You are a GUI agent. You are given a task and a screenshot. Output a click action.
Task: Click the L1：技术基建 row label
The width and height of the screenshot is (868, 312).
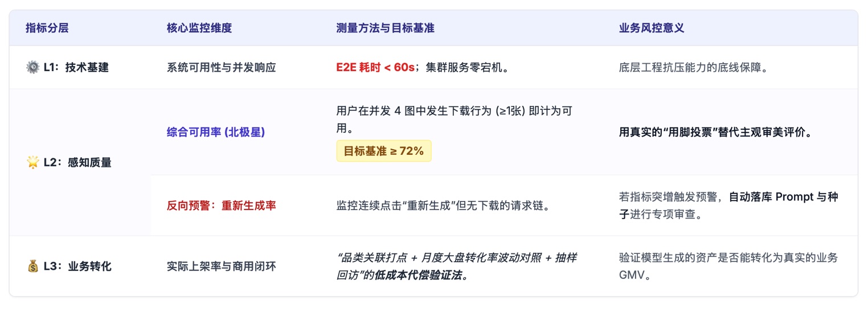pyautogui.click(x=76, y=68)
